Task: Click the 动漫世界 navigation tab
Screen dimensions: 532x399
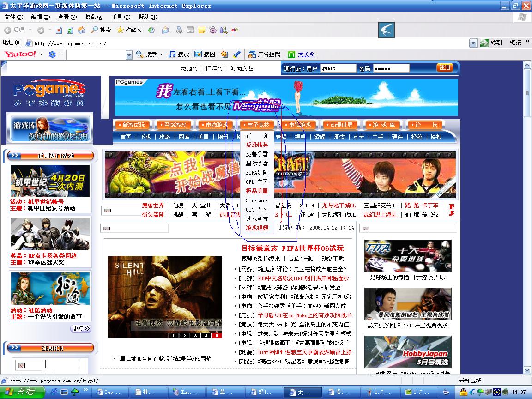Action: coord(339,125)
